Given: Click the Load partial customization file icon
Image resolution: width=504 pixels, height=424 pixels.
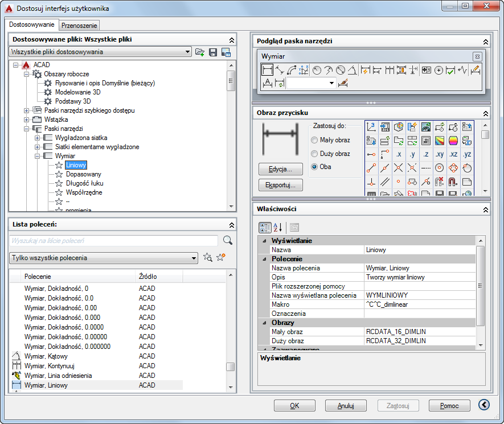Looking at the screenshot, I should 200,52.
